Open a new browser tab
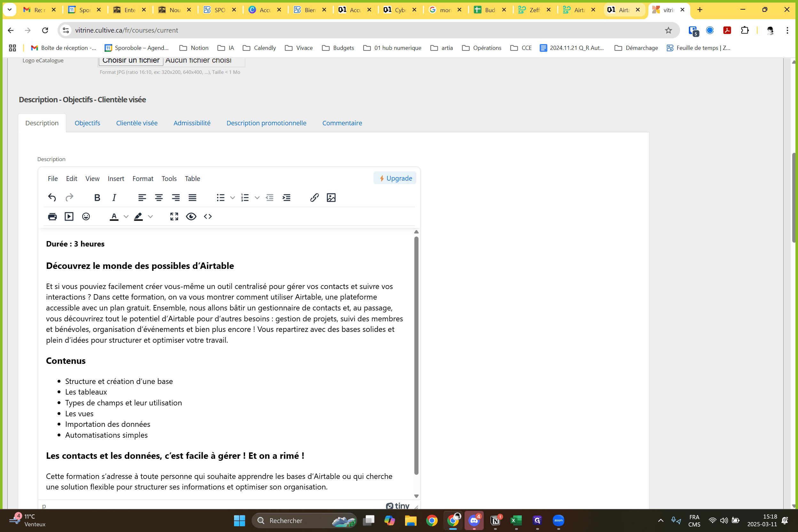This screenshot has width=798, height=532. (700, 10)
